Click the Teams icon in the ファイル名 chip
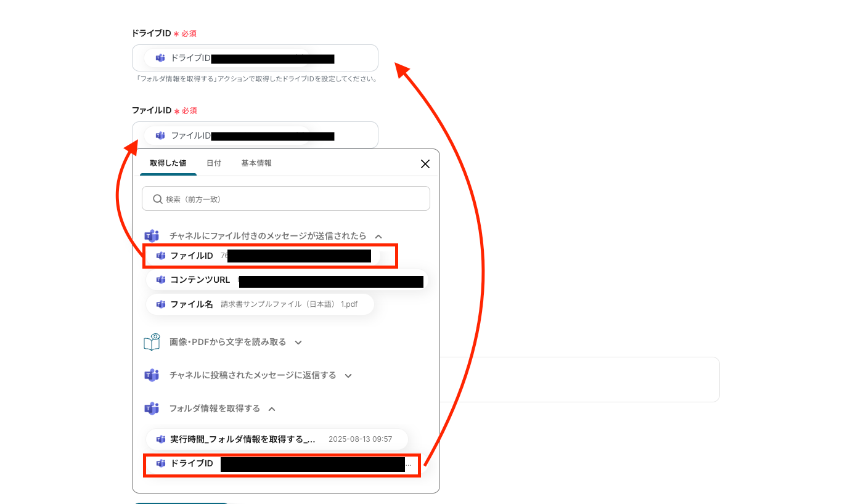 (161, 304)
